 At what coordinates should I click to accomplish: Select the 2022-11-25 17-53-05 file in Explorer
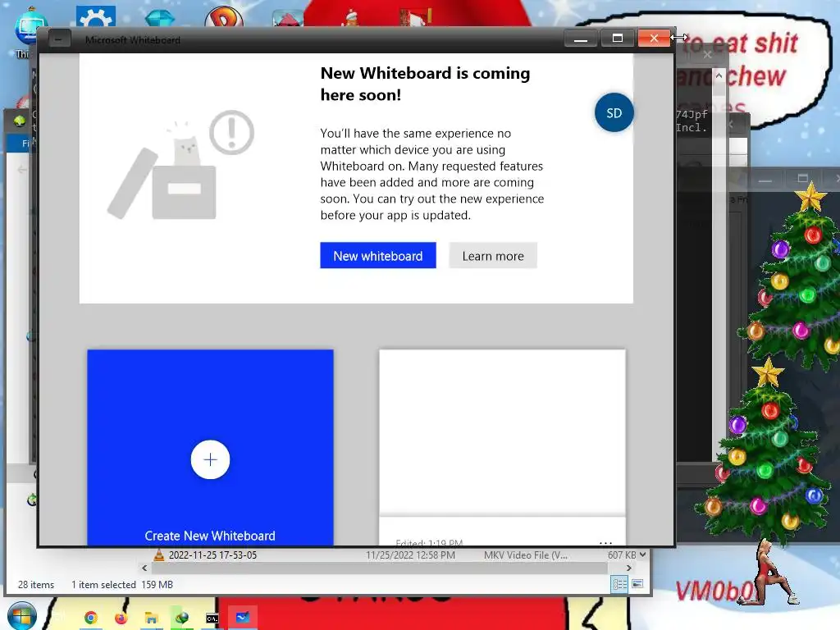[212, 555]
